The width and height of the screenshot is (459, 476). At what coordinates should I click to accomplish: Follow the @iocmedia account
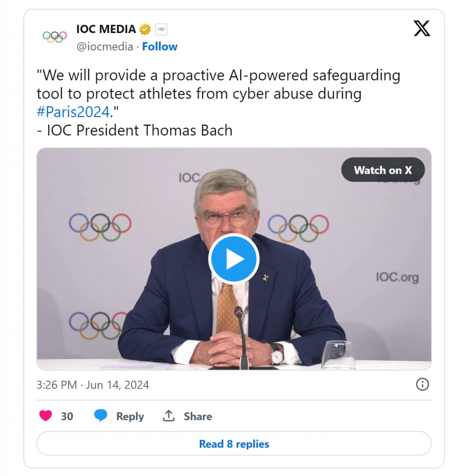coord(160,46)
